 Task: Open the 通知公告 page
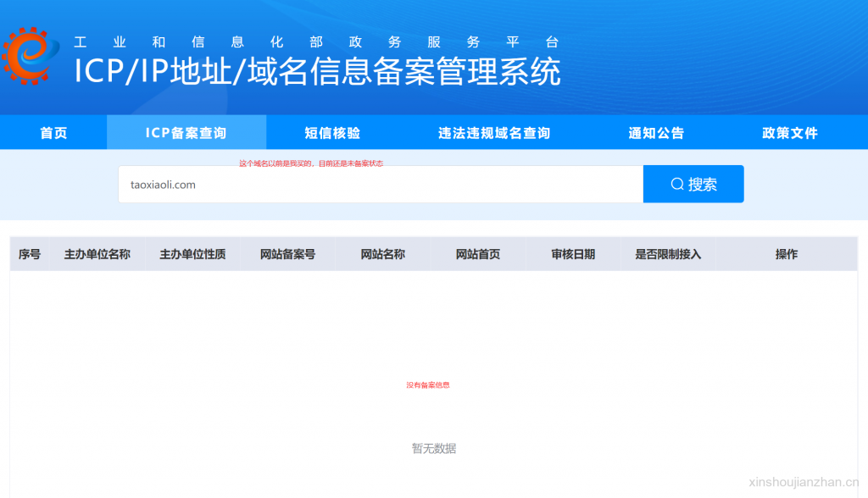(x=656, y=133)
